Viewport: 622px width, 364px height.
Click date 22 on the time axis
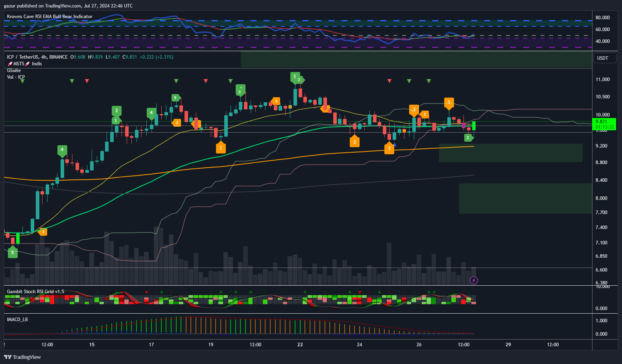coord(300,345)
